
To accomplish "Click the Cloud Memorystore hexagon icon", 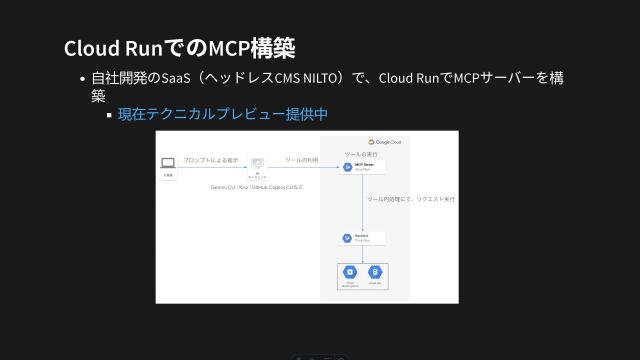I will (x=350, y=272).
